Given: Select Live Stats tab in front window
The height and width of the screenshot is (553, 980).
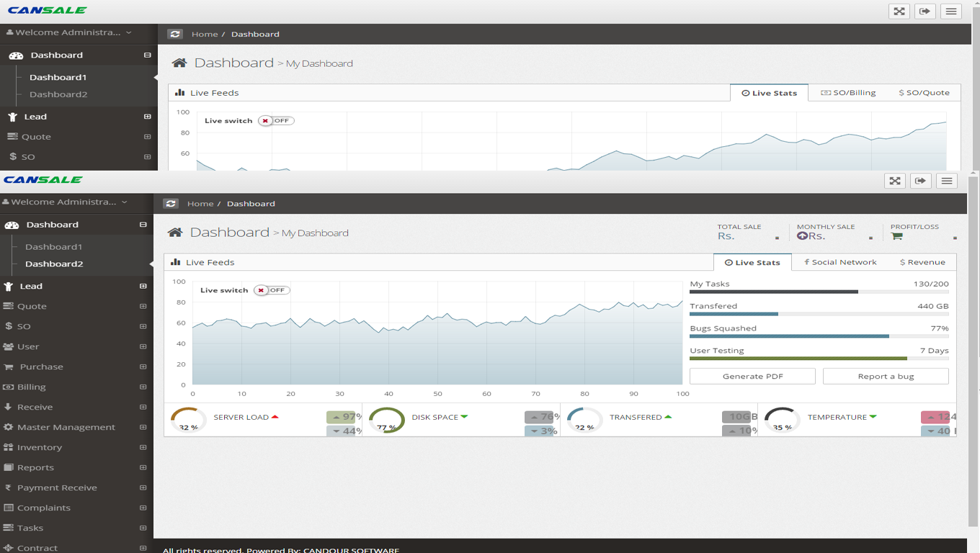Looking at the screenshot, I should [752, 262].
